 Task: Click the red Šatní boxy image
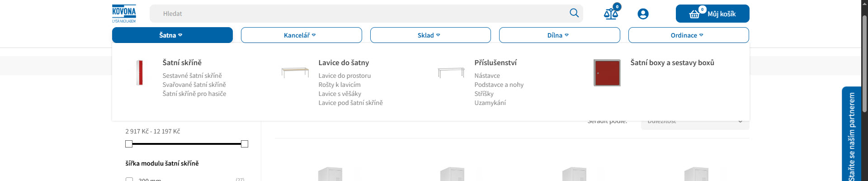607,72
